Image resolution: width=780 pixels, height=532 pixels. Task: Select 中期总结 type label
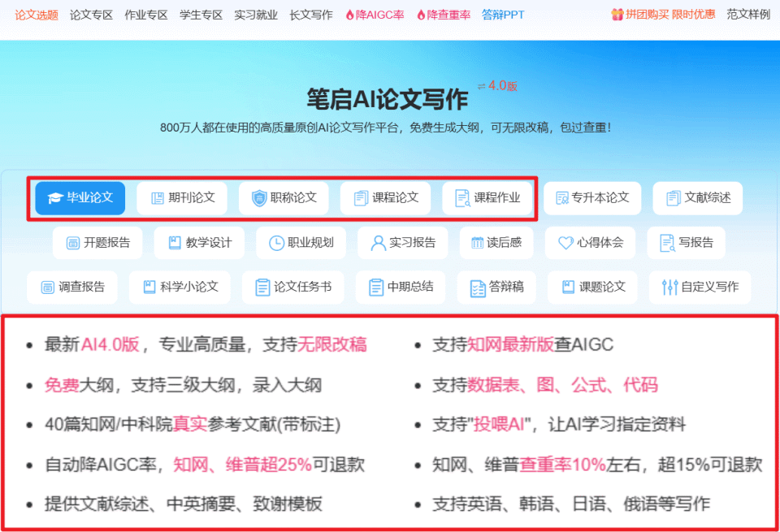pyautogui.click(x=410, y=287)
